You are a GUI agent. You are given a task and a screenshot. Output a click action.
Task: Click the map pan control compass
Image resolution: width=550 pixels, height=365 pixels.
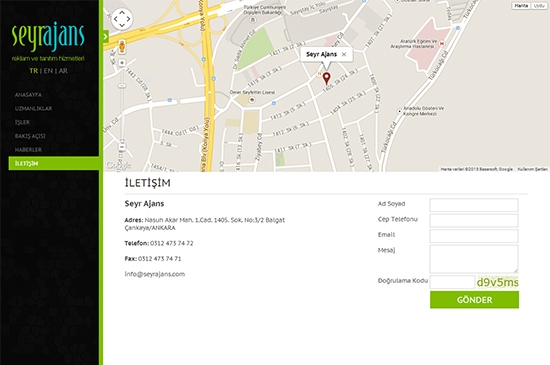pos(122,19)
